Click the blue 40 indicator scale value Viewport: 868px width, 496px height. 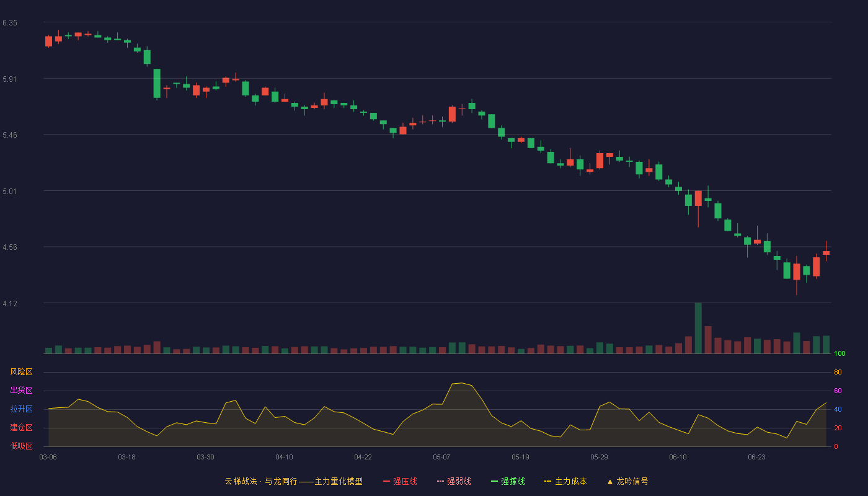point(838,409)
